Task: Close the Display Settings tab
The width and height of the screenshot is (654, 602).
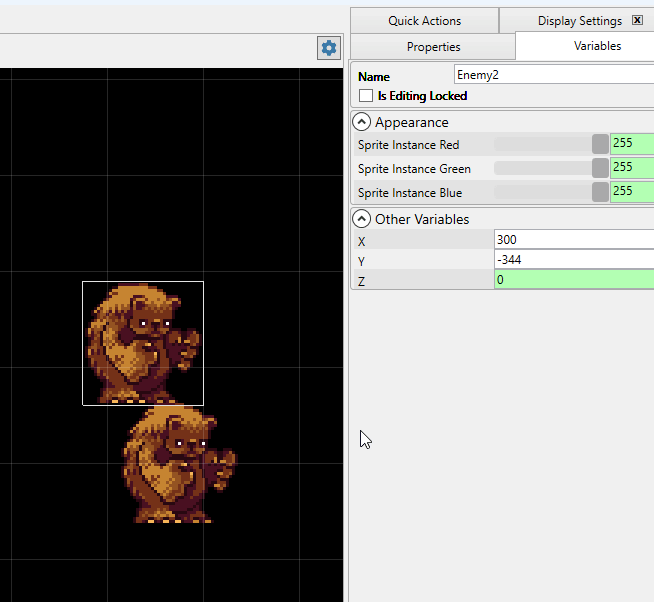Action: tap(637, 20)
